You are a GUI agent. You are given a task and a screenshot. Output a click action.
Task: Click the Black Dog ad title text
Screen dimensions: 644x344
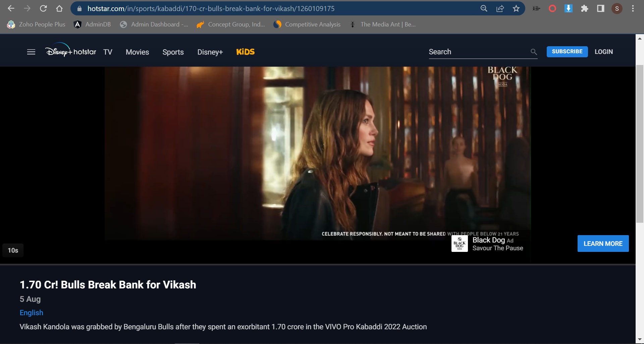pyautogui.click(x=489, y=240)
